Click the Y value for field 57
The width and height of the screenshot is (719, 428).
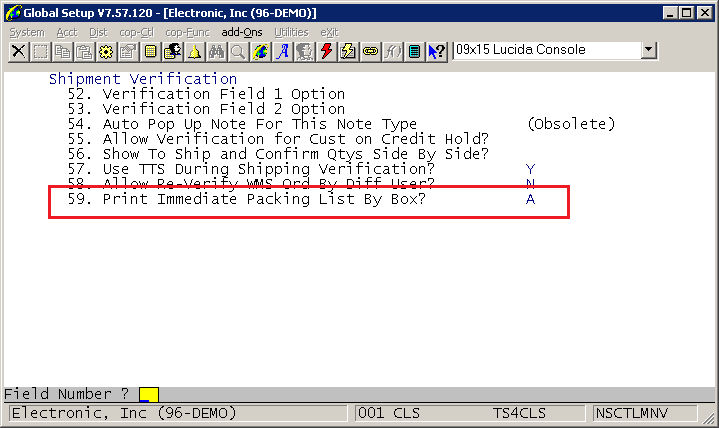click(x=531, y=169)
